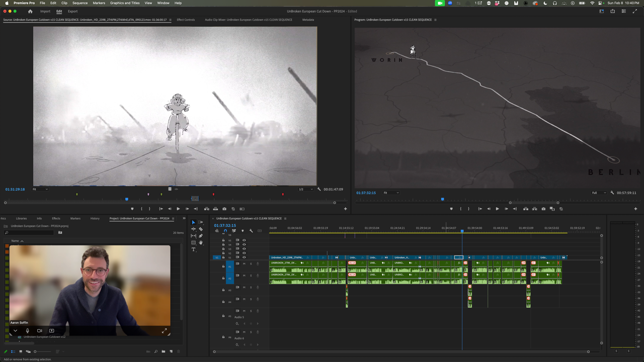644x362 pixels.
Task: Open Source monitor 1/2 resolution dropdown
Action: [305, 190]
